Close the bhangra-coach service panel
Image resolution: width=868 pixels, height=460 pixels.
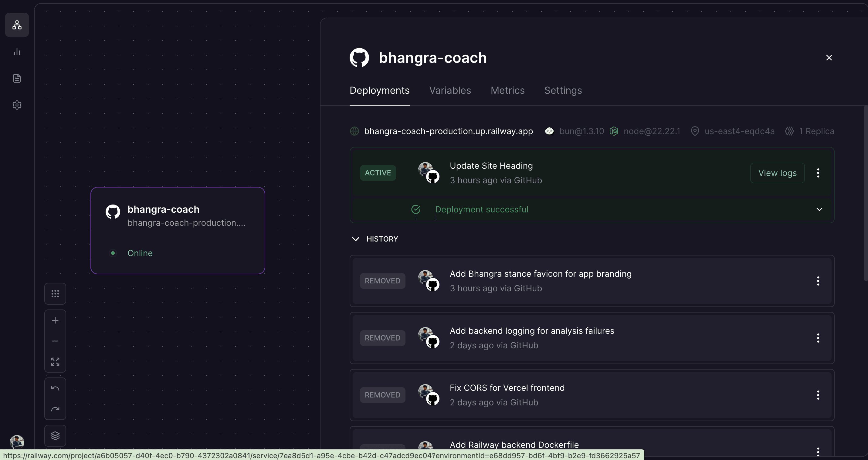click(829, 58)
